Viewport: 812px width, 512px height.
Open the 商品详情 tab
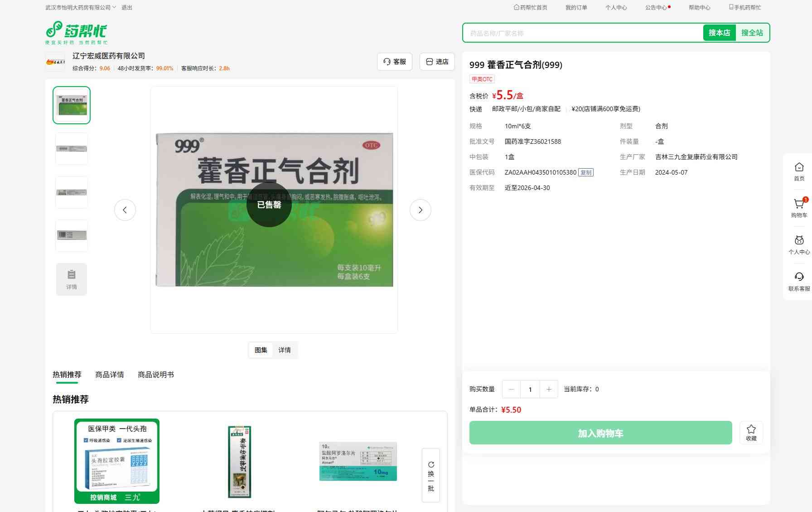(109, 375)
